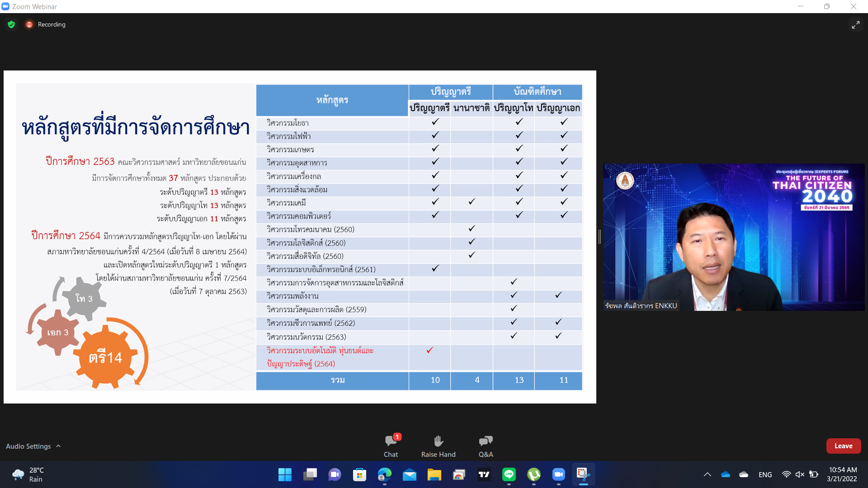Click the Audio Settings label
The height and width of the screenshot is (488, 868).
tap(28, 446)
